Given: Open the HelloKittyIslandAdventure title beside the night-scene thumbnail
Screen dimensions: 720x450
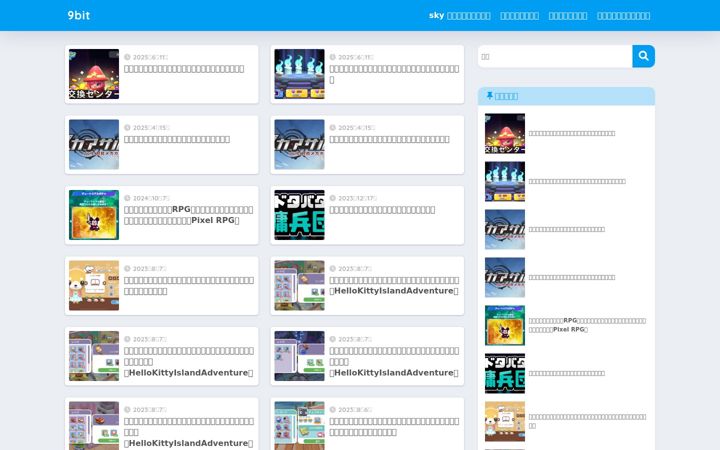Looking at the screenshot, I should tap(394, 361).
